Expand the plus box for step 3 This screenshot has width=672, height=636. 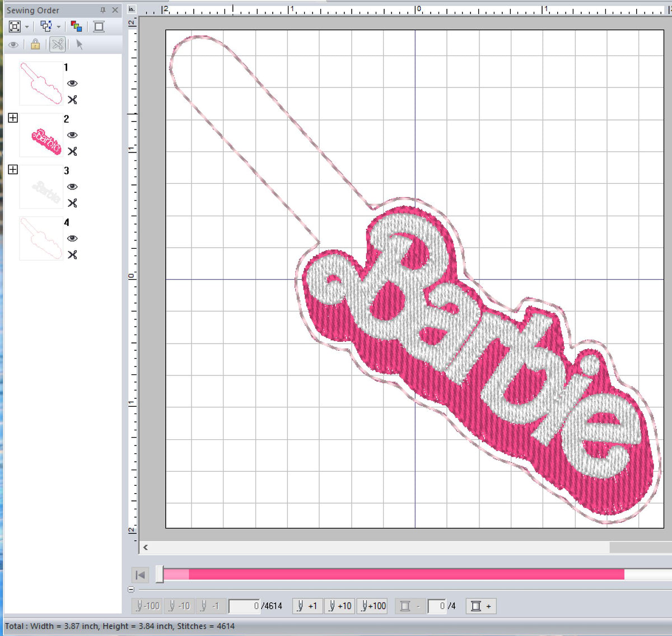[x=13, y=169]
